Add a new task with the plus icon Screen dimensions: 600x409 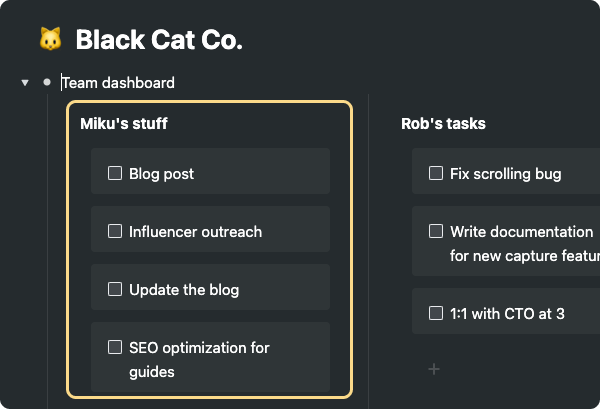(434, 370)
